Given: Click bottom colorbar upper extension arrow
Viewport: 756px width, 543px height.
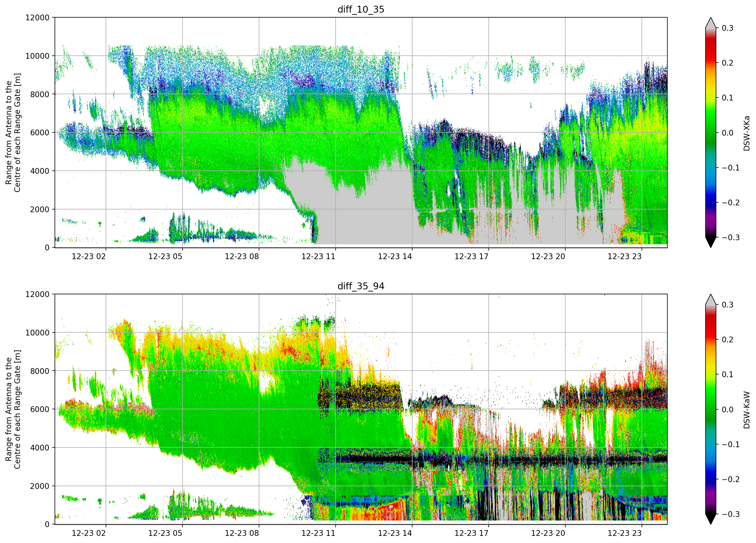Looking at the screenshot, I should [711, 300].
